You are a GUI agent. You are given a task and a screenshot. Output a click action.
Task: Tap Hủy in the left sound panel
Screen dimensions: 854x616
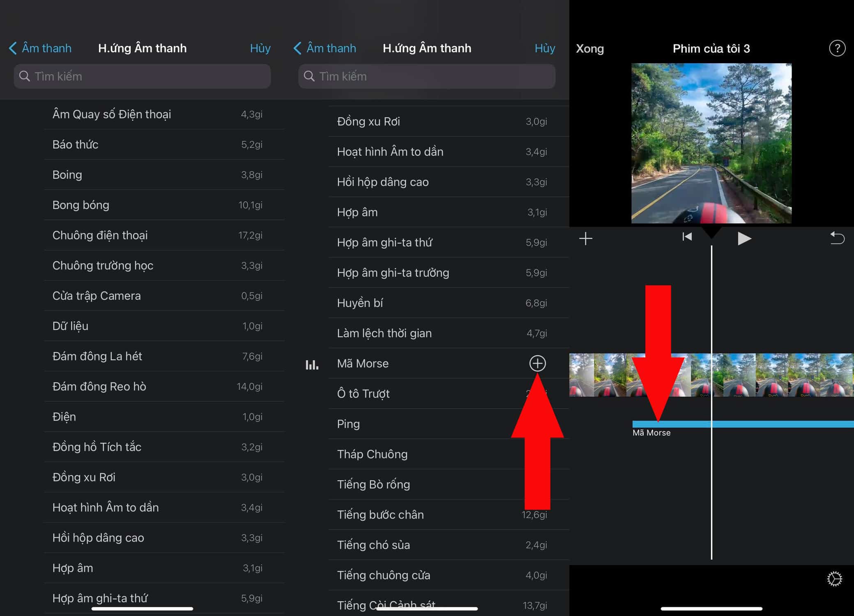[260, 48]
